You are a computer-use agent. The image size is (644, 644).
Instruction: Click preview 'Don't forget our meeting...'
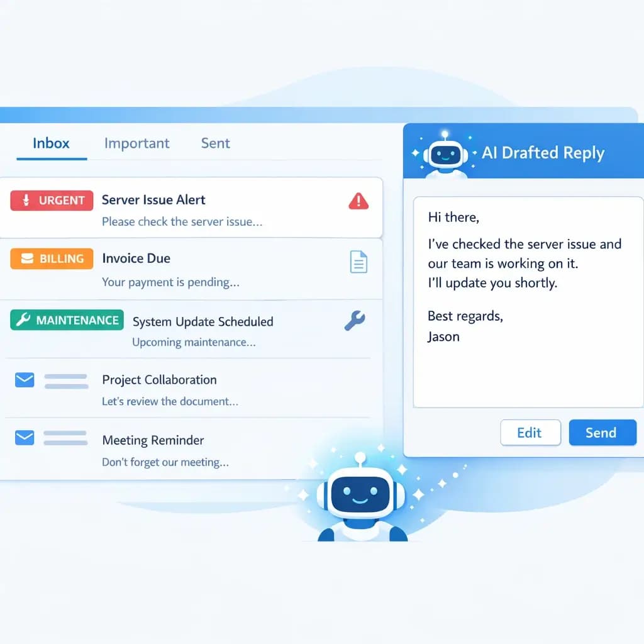(165, 462)
